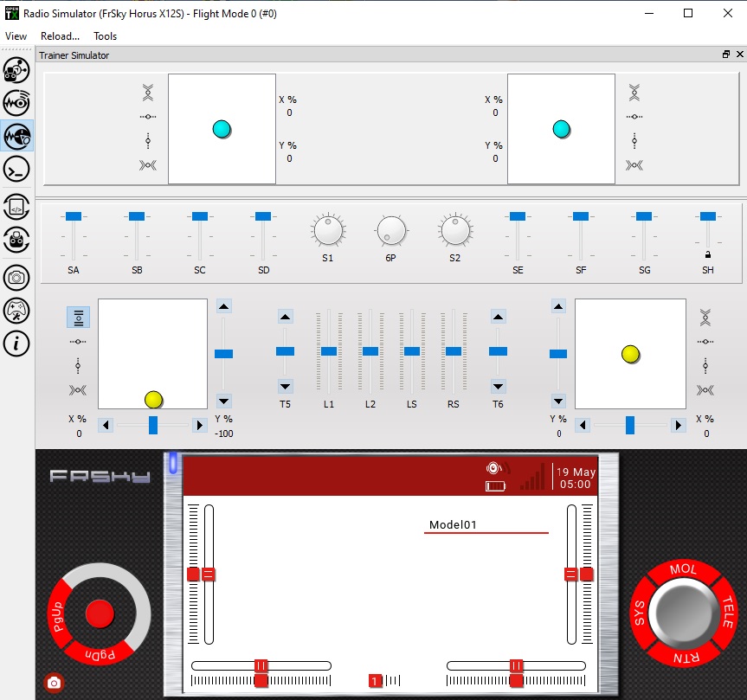The image size is (747, 700).
Task: Open joystick settings via the gamepad sidebar icon
Action: click(x=17, y=310)
